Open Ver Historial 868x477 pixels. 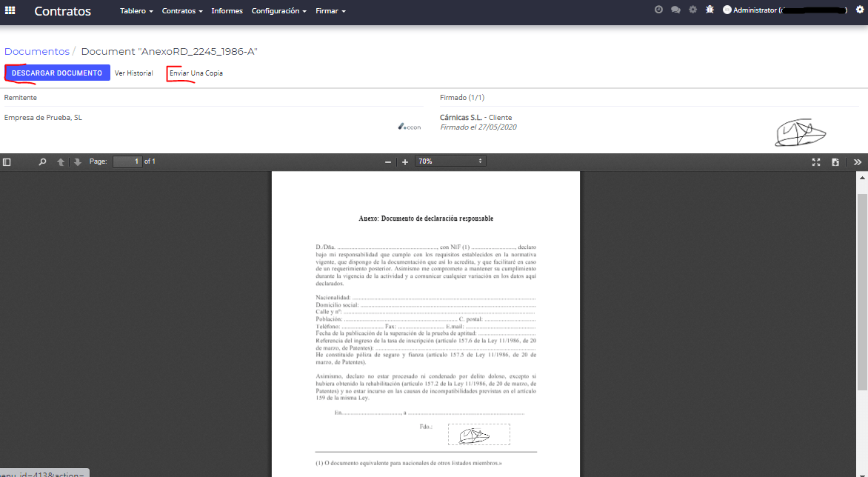(x=134, y=73)
